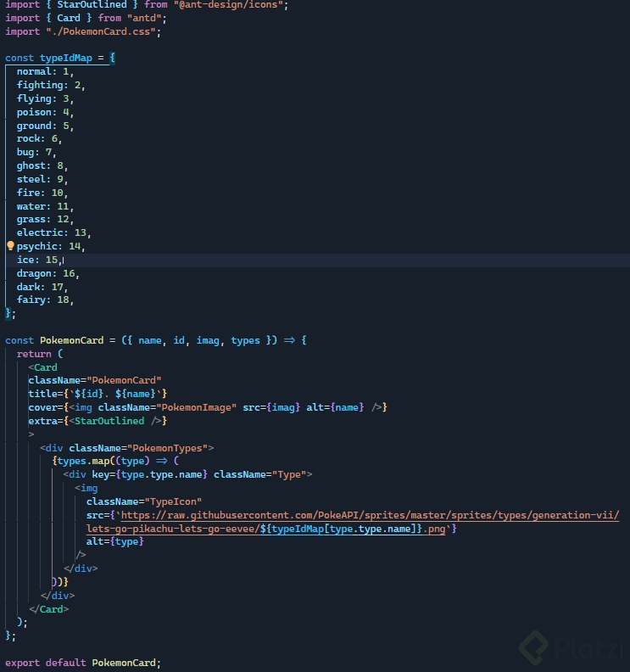
Task: Click the 'types' parameter in the arrow function
Action: click(x=245, y=341)
